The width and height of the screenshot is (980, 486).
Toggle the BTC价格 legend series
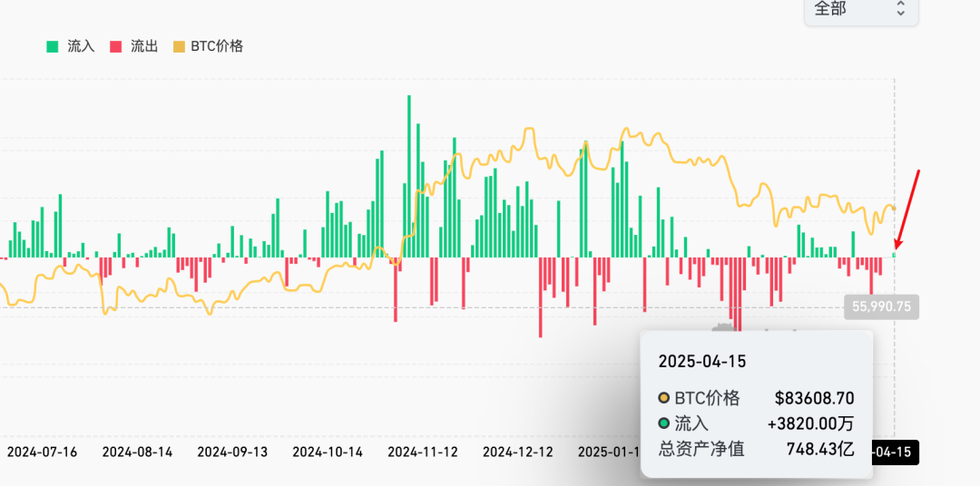[208, 46]
